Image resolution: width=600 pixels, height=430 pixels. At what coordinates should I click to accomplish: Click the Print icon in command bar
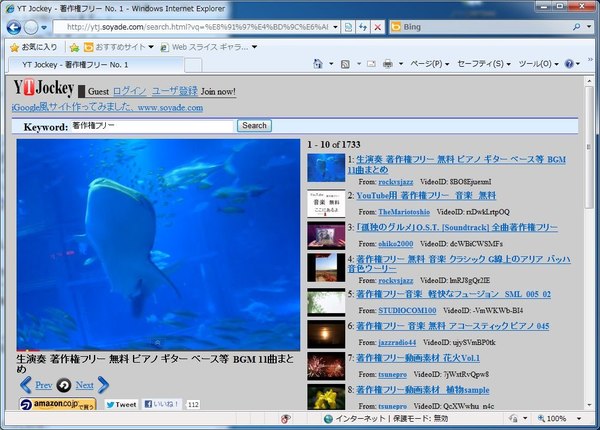tap(387, 64)
